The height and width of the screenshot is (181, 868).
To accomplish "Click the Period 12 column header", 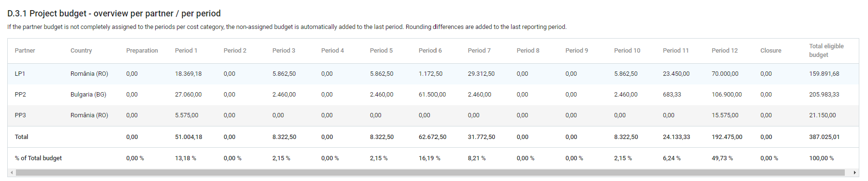I will [725, 51].
